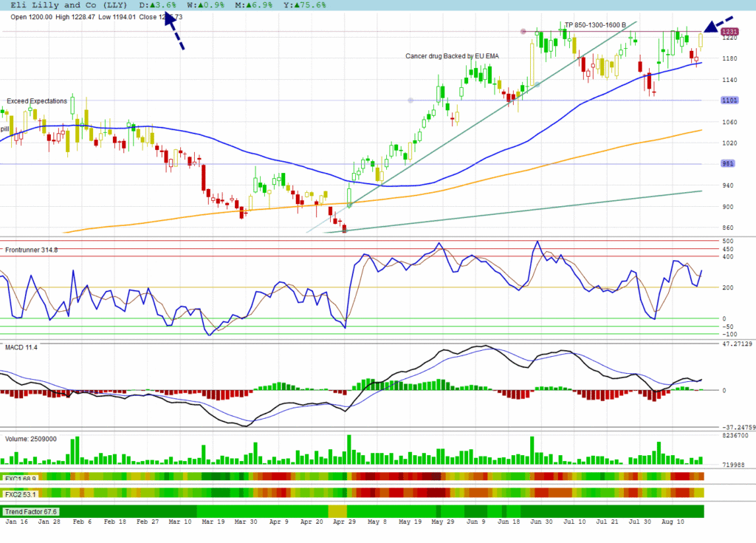This screenshot has height=543, width=756.
Task: Click the yellow segment in the Trend Factor bar
Action: [x=337, y=511]
